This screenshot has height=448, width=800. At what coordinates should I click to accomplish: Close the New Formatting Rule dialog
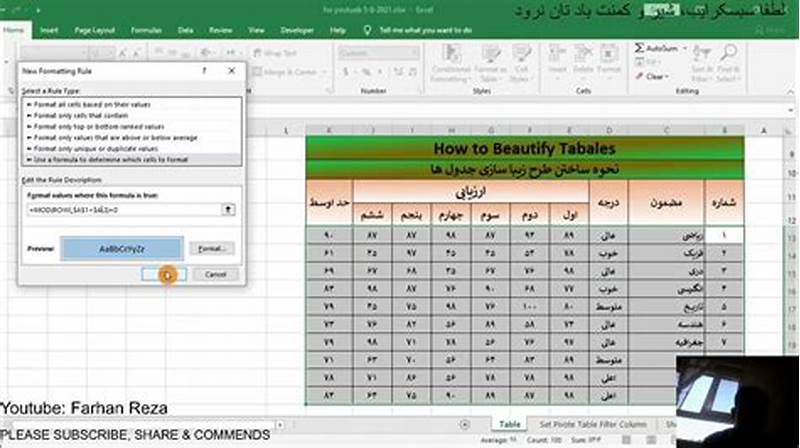tap(232, 71)
